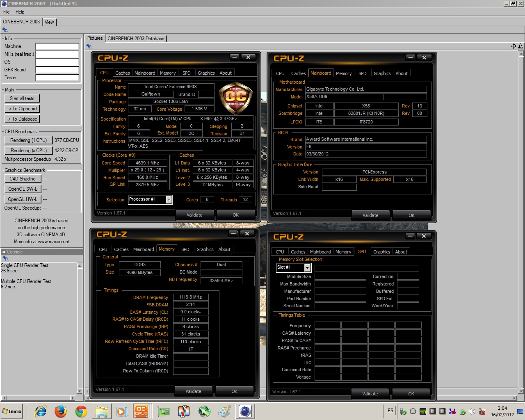525x420 pixels.
Task: Click the Console panel scroll-up arrow
Action: [80, 266]
